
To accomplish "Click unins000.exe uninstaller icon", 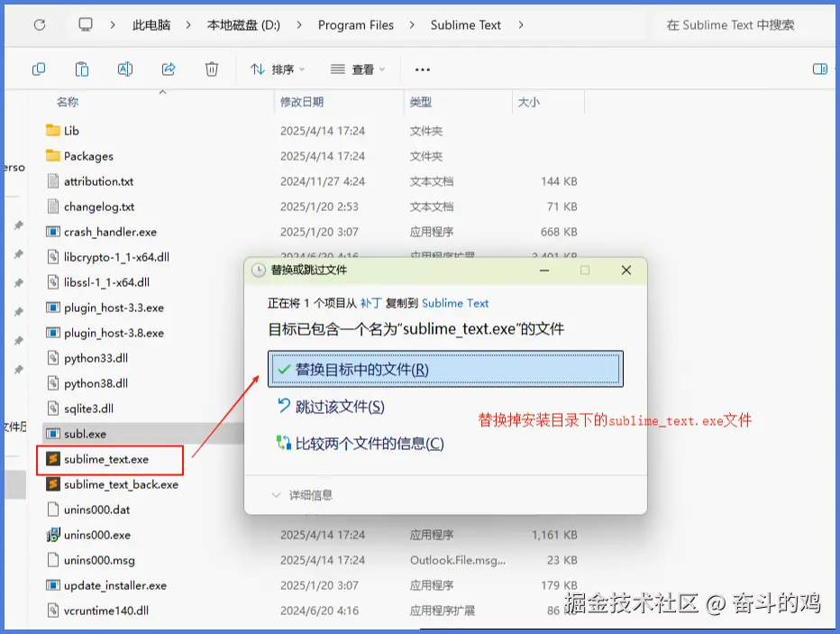I will tap(52, 534).
